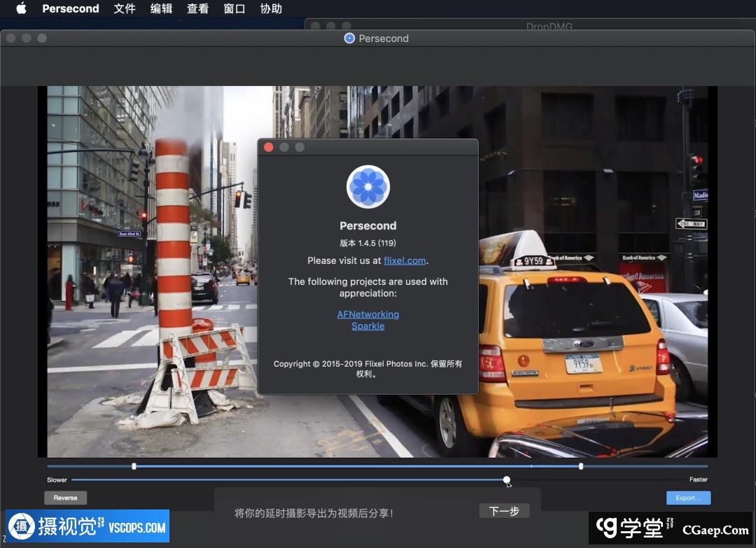This screenshot has width=756, height=548.
Task: Click the 下一步 button
Action: (504, 511)
